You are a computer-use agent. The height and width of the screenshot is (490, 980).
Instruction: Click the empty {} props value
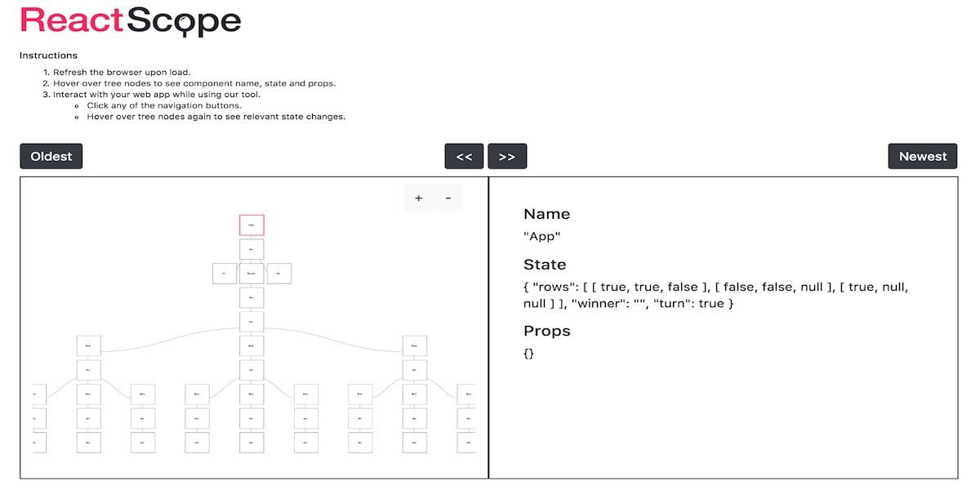pos(529,354)
